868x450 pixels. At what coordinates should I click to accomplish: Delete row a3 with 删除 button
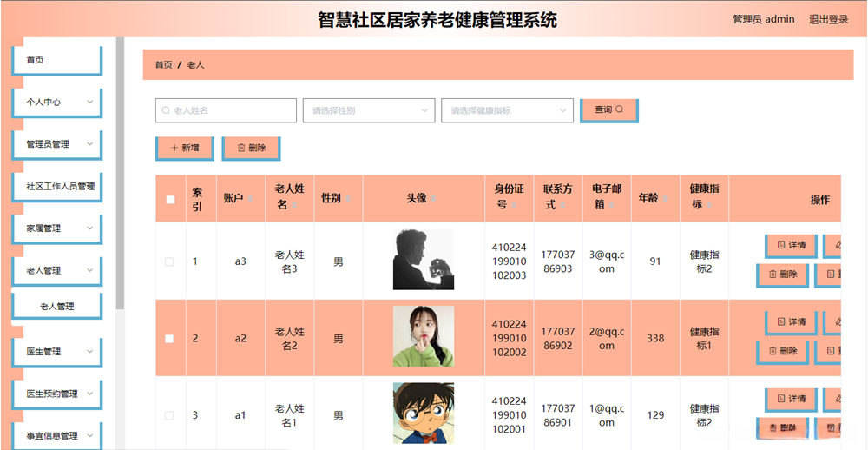tap(783, 275)
